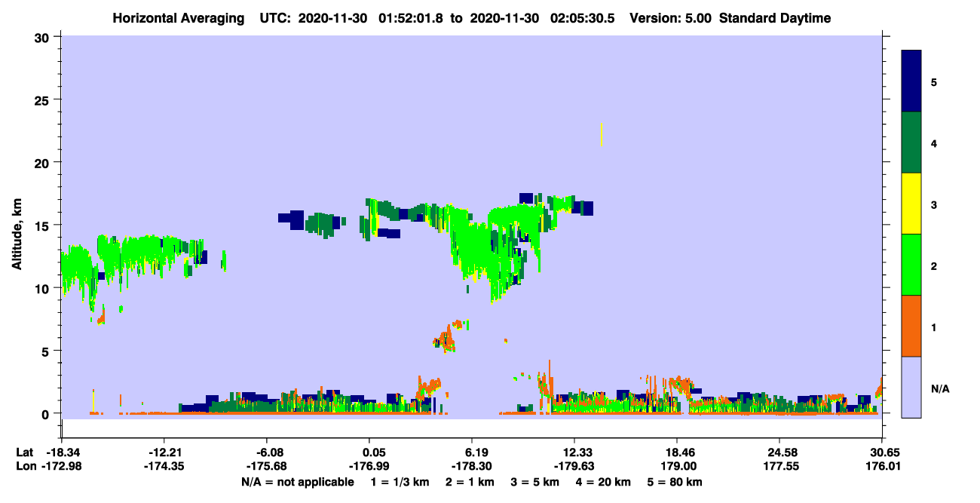Click legend text '5 = 80 km'
This screenshot has width=980, height=503.
[x=675, y=482]
